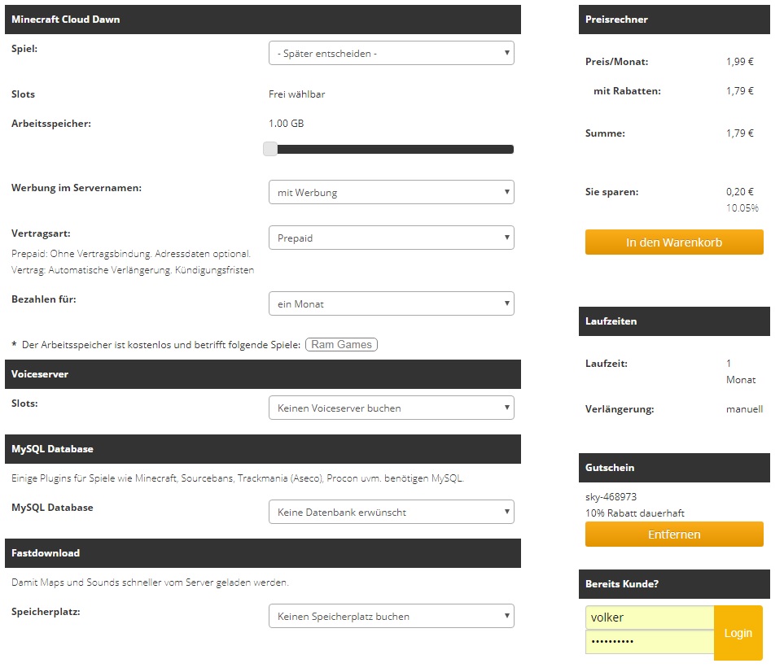Image resolution: width=784 pixels, height=672 pixels.
Task: Add the server with In den Warenkorb
Action: [674, 242]
